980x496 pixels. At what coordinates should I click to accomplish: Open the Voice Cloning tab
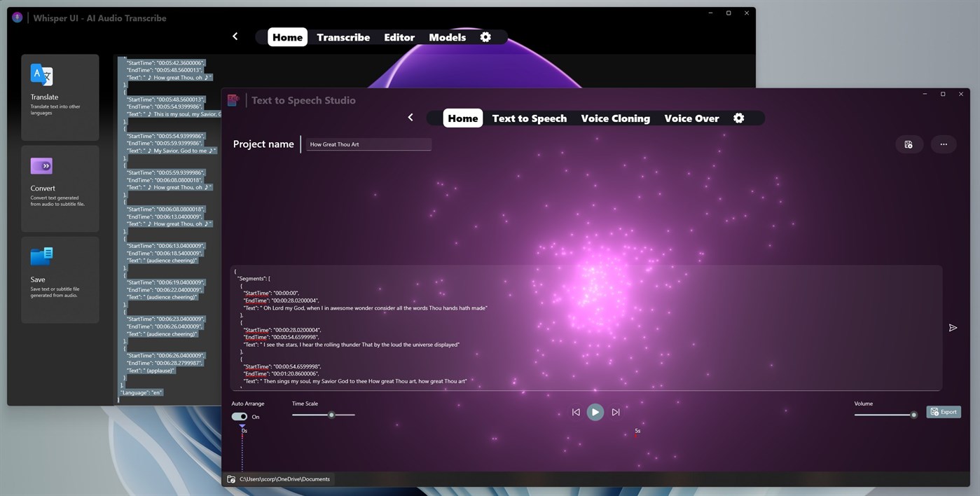[615, 118]
